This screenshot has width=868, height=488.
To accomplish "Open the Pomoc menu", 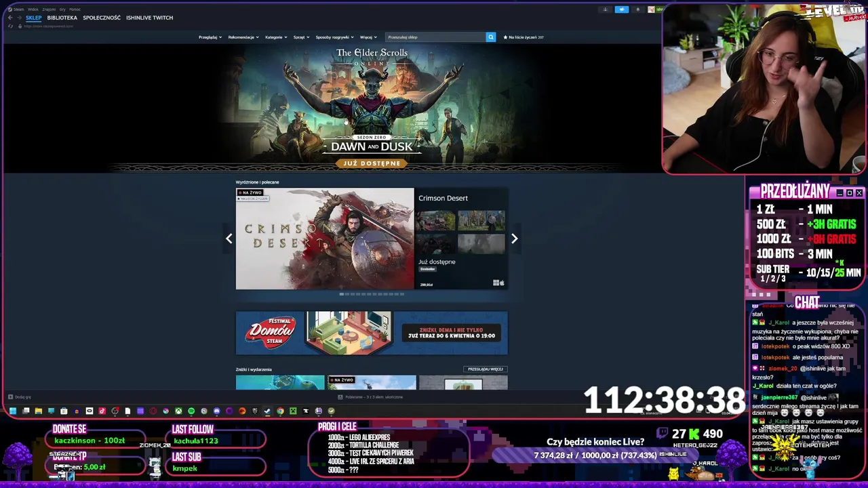I will [75, 9].
